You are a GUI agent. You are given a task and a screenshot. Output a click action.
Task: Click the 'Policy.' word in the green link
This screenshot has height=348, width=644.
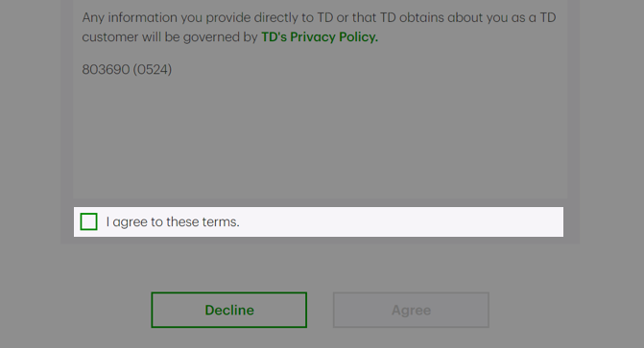click(359, 37)
